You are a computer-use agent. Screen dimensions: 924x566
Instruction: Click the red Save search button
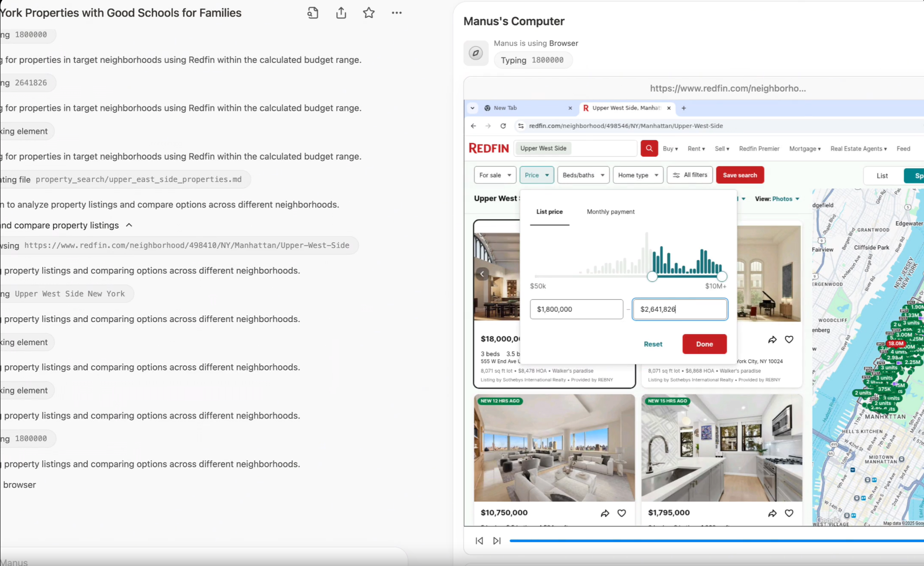pyautogui.click(x=740, y=175)
